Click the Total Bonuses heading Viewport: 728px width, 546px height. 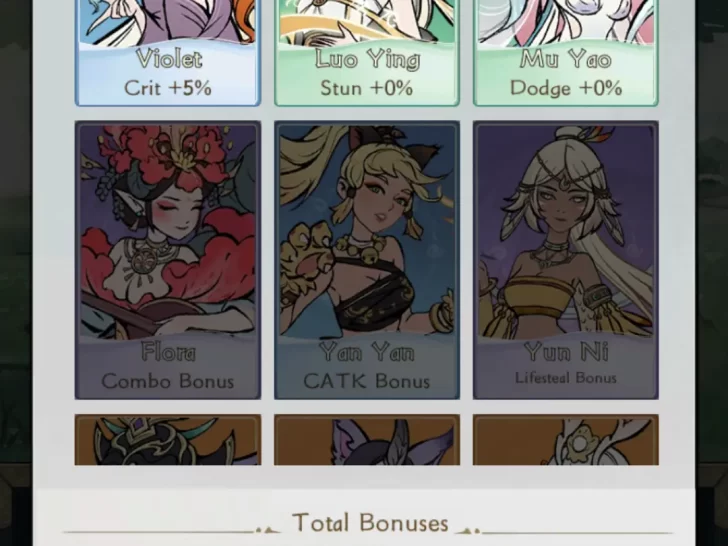tap(370, 523)
